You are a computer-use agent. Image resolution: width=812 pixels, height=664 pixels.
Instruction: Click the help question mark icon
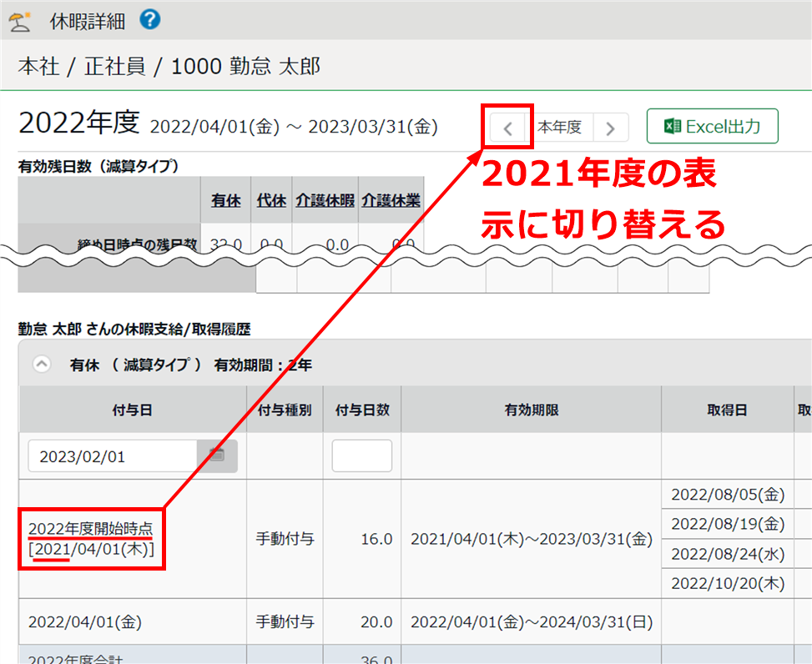[150, 20]
